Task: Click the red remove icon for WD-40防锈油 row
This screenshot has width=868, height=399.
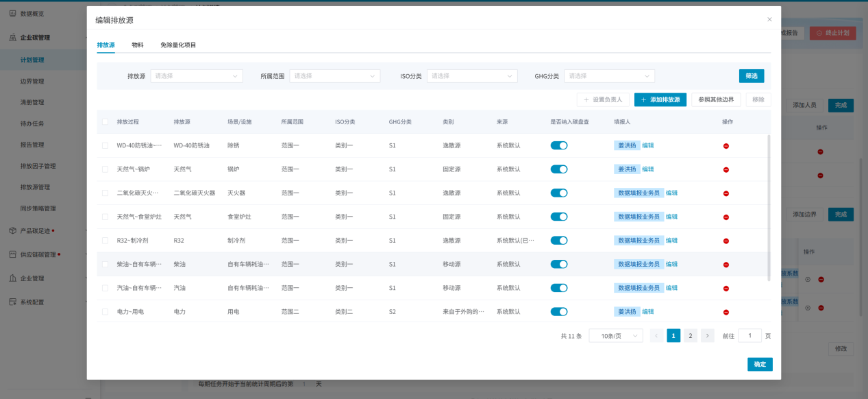Action: coord(726,146)
